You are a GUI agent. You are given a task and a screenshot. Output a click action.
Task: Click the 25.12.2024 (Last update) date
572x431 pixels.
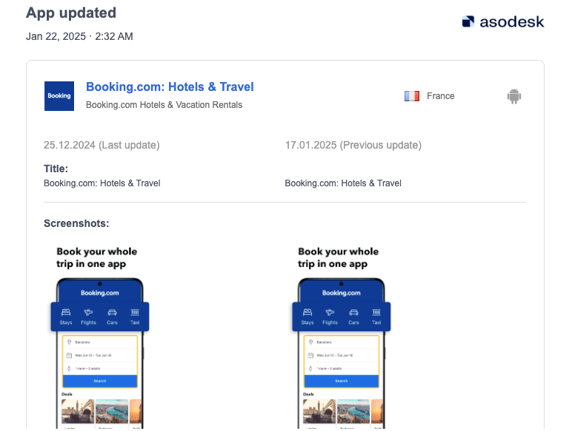pyautogui.click(x=102, y=145)
